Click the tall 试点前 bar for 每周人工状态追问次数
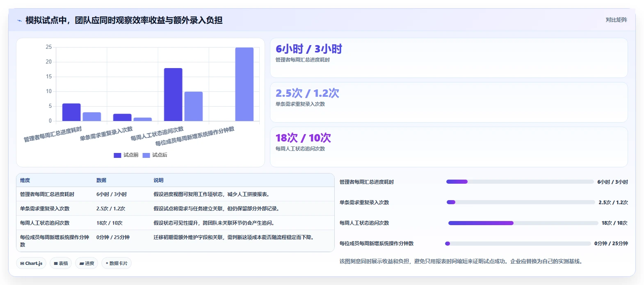 pyautogui.click(x=173, y=95)
